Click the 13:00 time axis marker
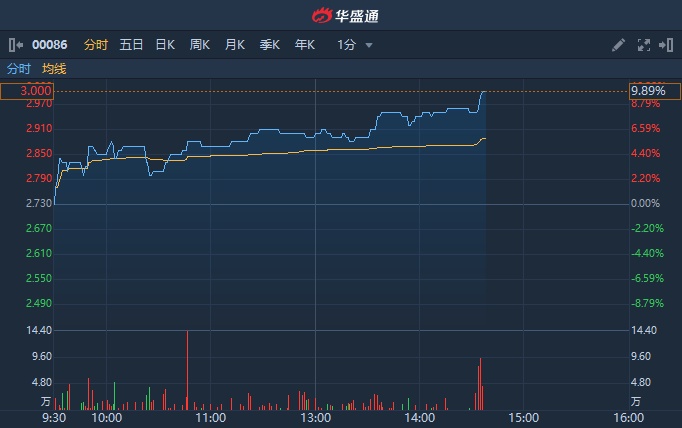The height and width of the screenshot is (428, 682). (315, 418)
